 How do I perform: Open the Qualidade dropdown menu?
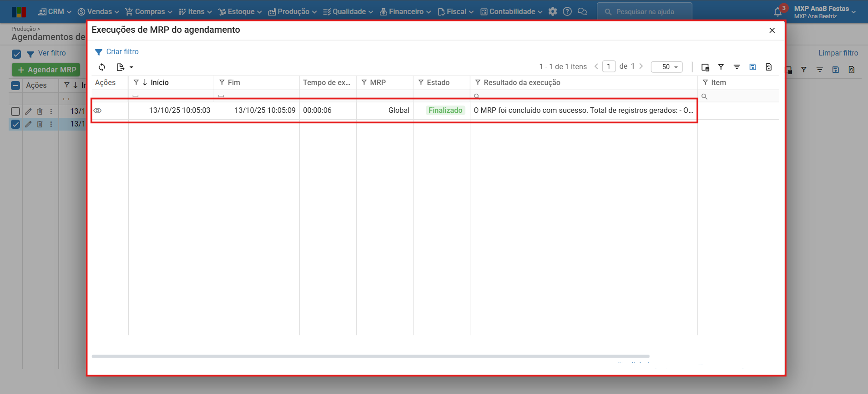348,12
